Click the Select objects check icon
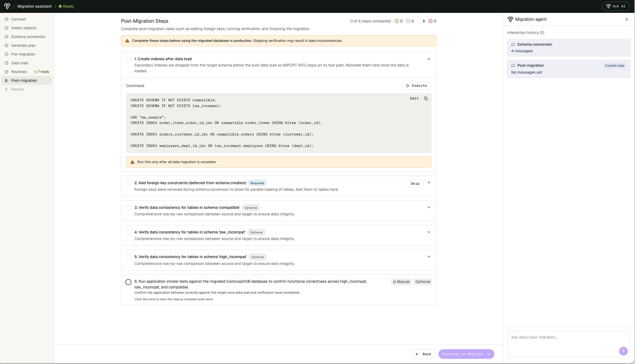The image size is (635, 364). pyautogui.click(x=7, y=28)
